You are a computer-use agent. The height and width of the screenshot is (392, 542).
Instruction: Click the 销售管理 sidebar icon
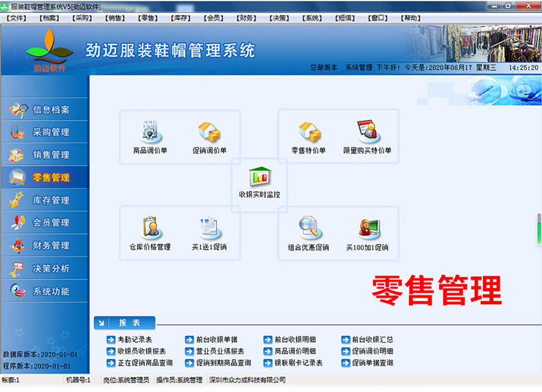(16, 155)
